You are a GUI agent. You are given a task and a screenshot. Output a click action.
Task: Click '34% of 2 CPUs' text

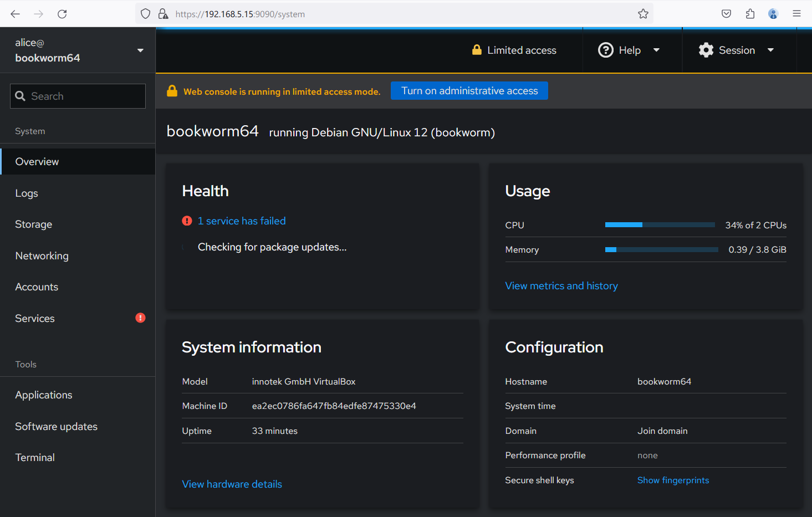click(755, 225)
